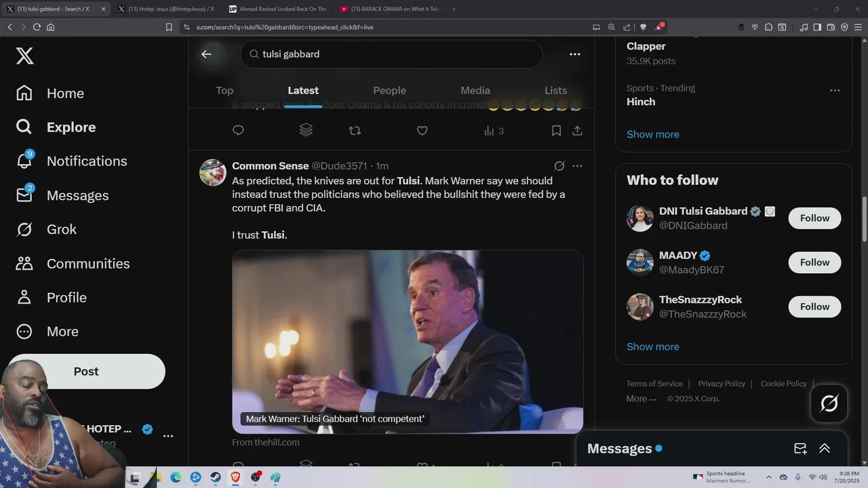Reload the page in browser toolbar
This screenshot has width=868, height=488.
pyautogui.click(x=37, y=27)
